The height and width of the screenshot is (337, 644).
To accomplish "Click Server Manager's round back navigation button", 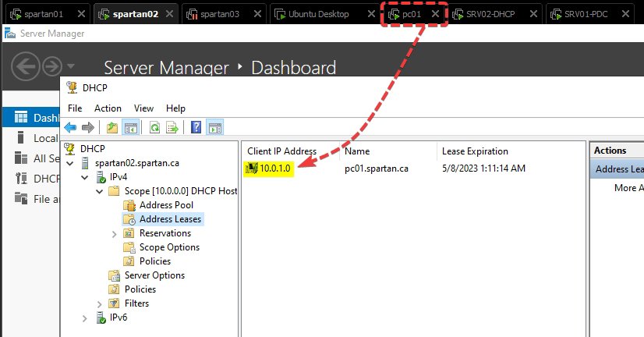I will pyautogui.click(x=26, y=67).
